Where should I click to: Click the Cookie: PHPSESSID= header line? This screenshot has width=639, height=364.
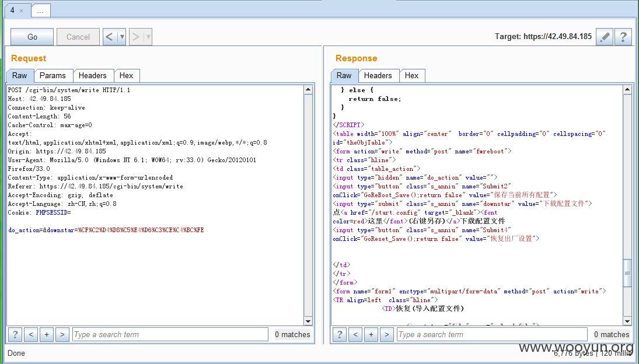pyautogui.click(x=39, y=212)
